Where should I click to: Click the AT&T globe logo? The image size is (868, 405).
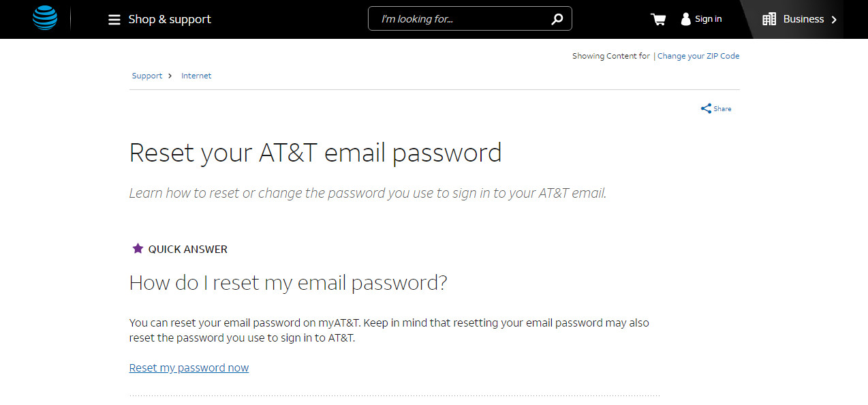point(44,18)
